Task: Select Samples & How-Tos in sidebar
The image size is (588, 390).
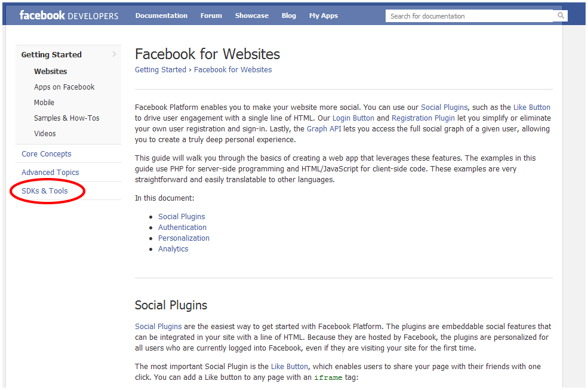Action: 67,118
